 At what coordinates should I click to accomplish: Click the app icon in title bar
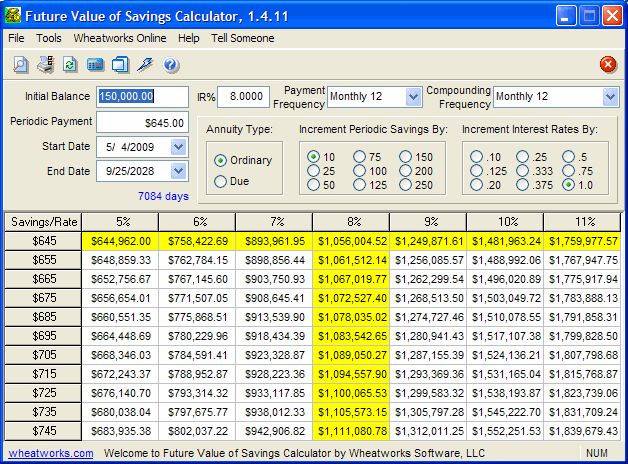tap(13, 16)
